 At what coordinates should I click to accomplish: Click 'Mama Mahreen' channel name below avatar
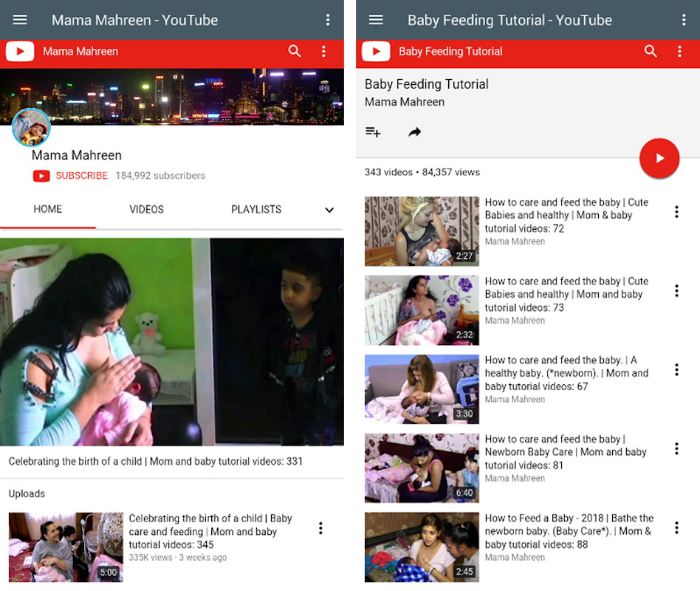point(76,155)
